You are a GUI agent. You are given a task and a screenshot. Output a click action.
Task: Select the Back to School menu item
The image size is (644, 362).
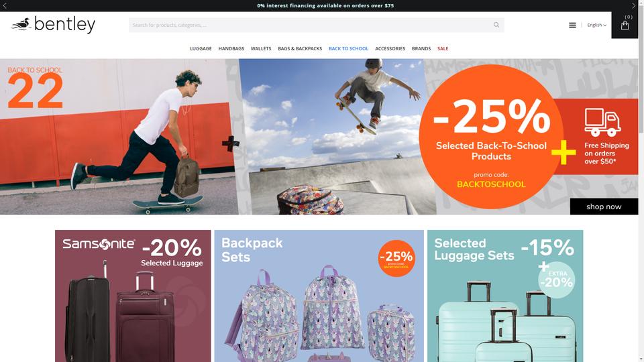(348, 48)
